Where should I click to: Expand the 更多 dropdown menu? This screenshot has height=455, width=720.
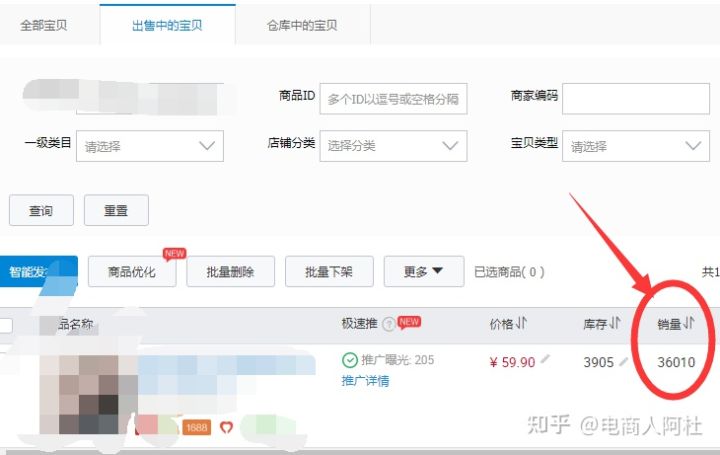(424, 272)
